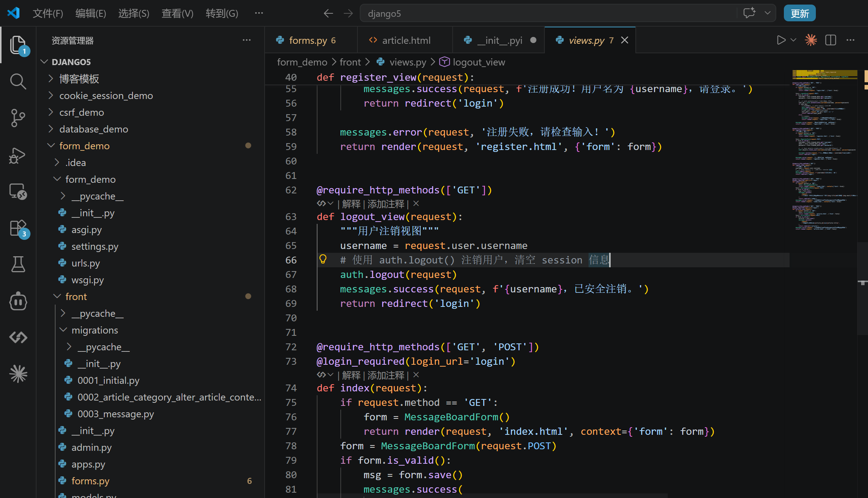This screenshot has height=498, width=868.
Task: Click 添加注释 above logout_view
Action: [386, 204]
